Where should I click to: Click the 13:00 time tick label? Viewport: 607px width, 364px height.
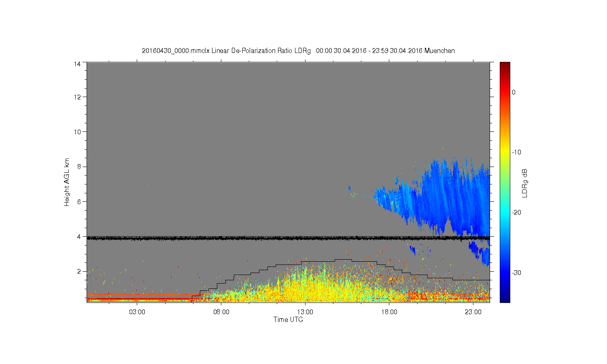pos(305,312)
